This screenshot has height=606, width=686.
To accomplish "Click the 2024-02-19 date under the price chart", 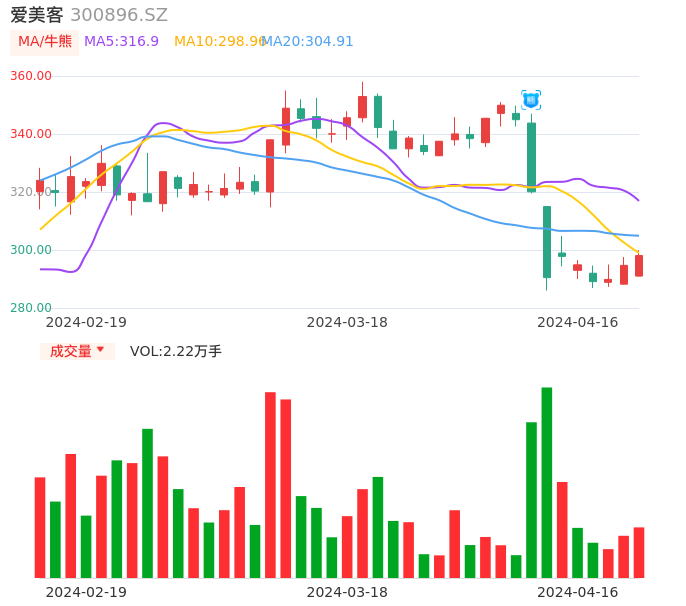I will coord(86,322).
